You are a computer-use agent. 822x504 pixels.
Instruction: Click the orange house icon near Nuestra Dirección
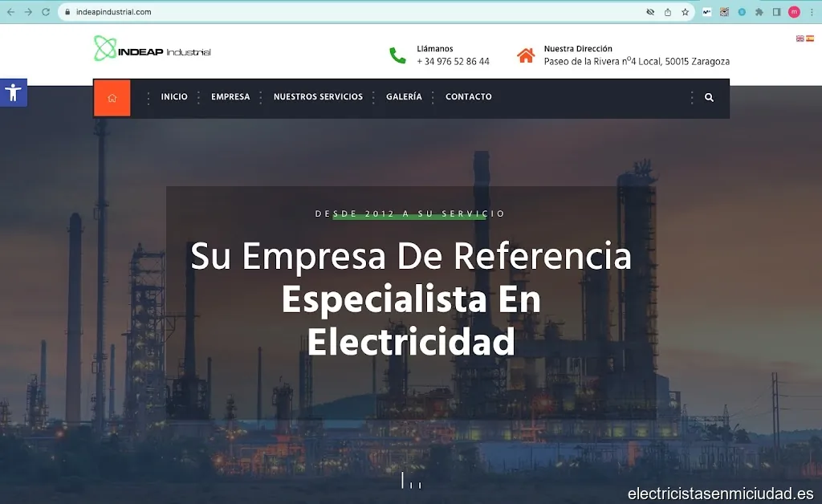(x=527, y=55)
